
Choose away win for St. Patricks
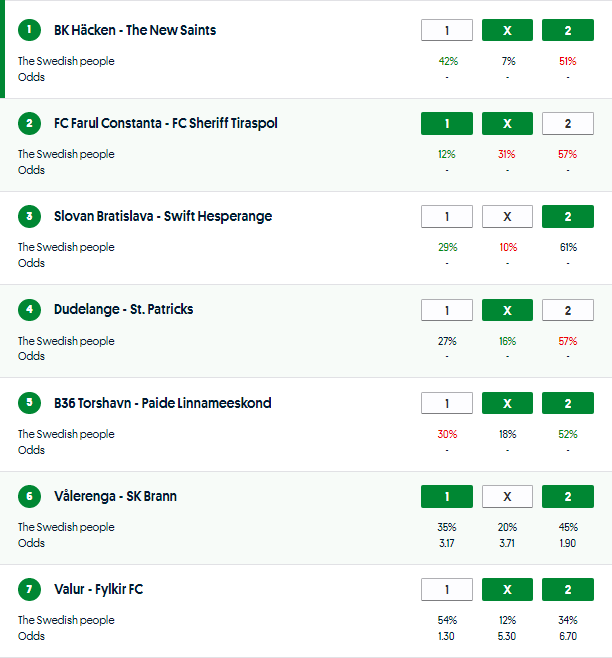coord(567,309)
